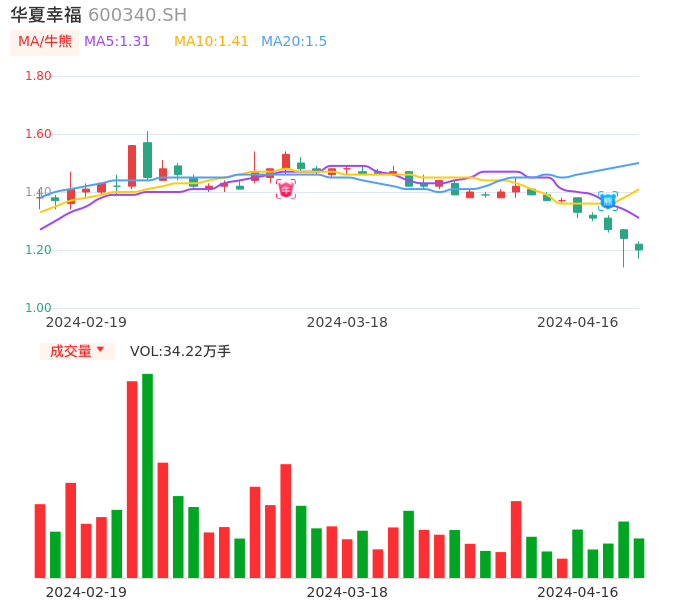Click the tallest green volume bar

(x=148, y=475)
